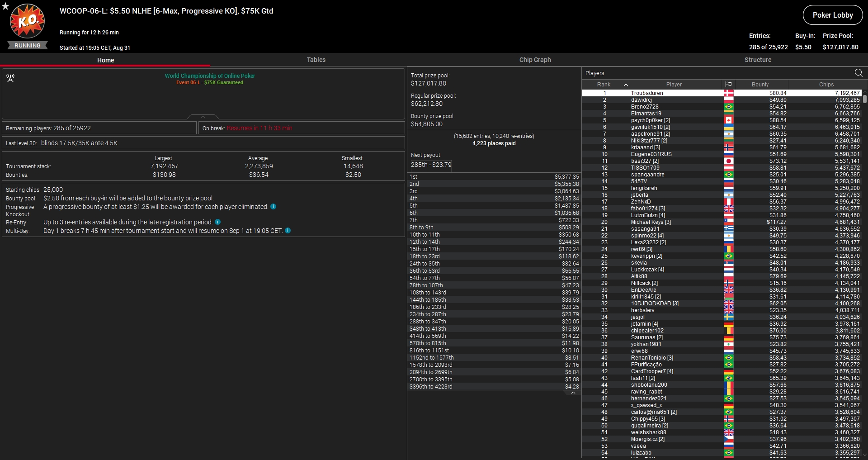
Task: Sort players by Rank header
Action: [x=604, y=85]
